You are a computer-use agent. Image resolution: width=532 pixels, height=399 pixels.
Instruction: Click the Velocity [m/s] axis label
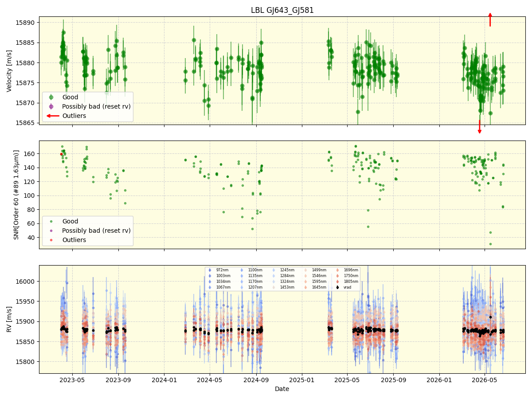click(9, 70)
